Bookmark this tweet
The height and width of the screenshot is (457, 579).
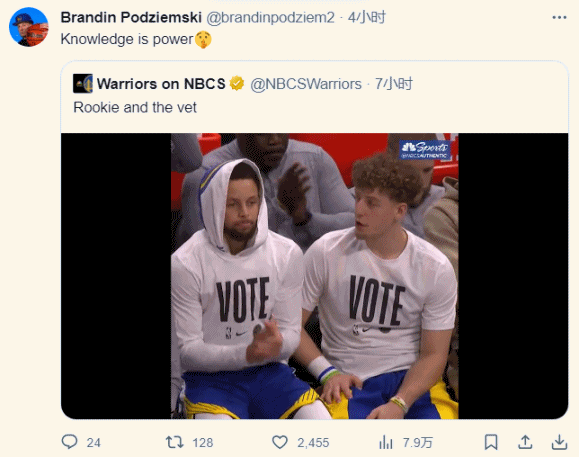(x=491, y=442)
